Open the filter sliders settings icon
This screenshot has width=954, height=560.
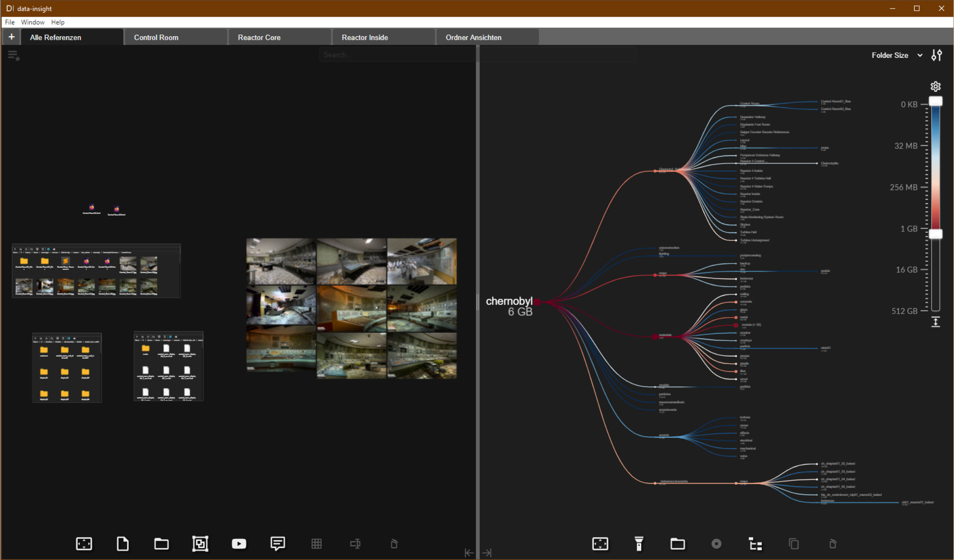936,55
